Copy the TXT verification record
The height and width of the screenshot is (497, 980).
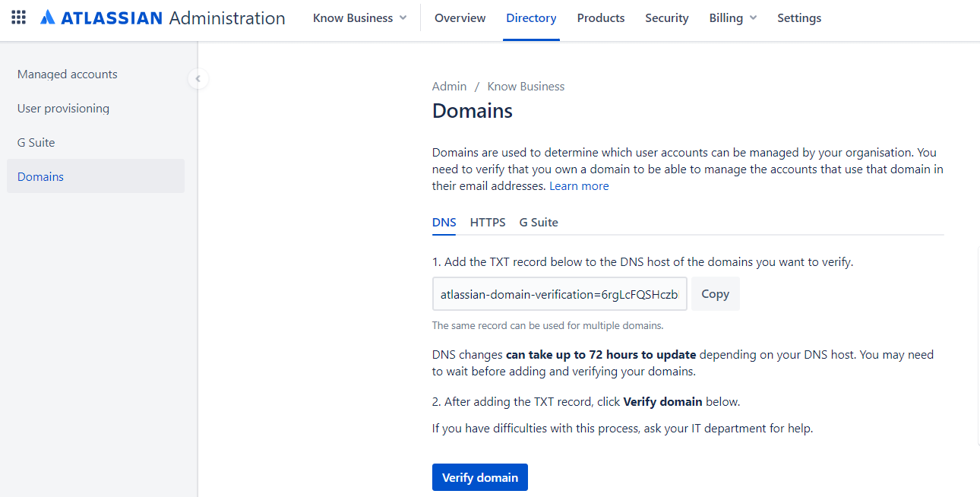click(715, 294)
